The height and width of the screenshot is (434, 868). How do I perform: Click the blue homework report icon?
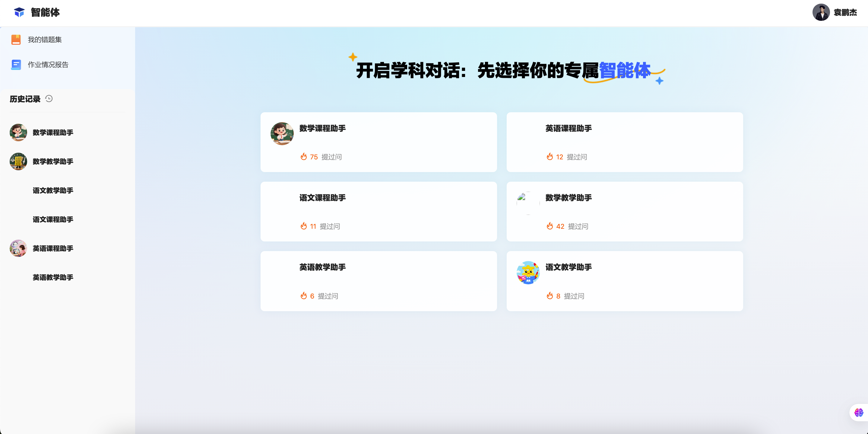(16, 64)
